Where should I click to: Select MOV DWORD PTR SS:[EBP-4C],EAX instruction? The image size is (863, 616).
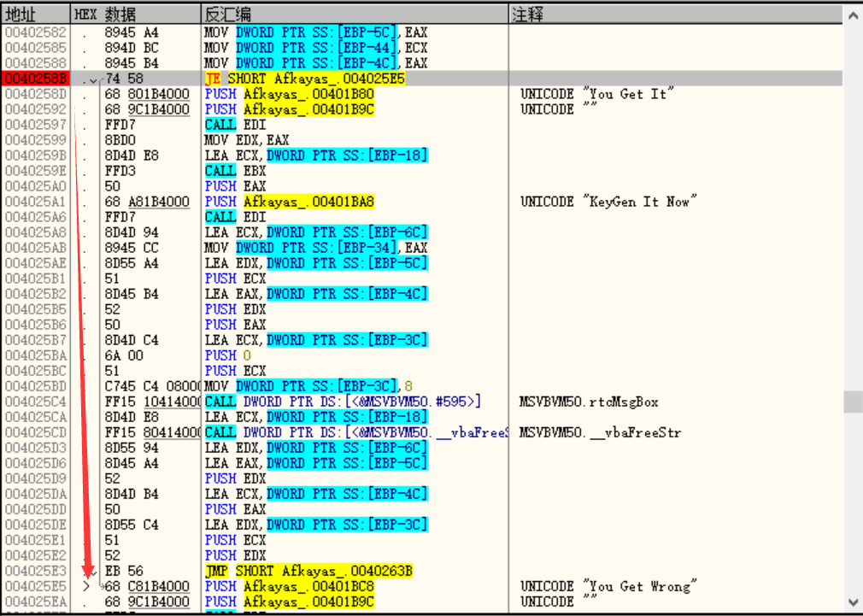(316, 63)
